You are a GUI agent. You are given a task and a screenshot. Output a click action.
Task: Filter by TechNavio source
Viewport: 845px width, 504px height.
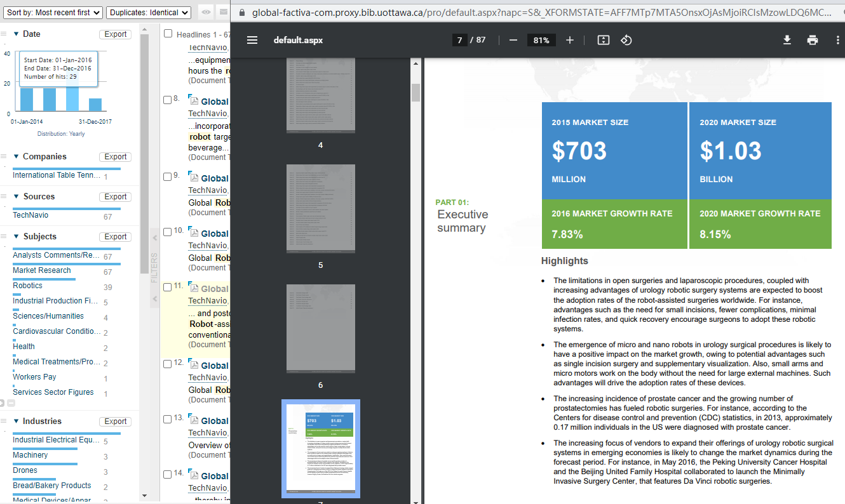tap(30, 215)
